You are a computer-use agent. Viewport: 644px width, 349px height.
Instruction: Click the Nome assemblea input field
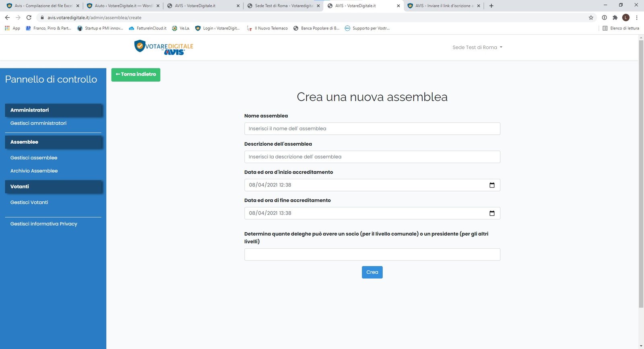tap(372, 129)
